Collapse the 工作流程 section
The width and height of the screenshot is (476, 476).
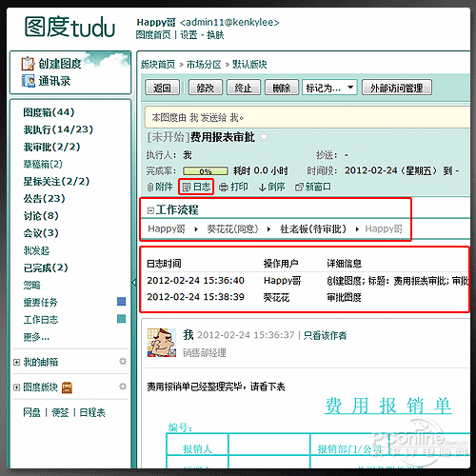[x=150, y=210]
